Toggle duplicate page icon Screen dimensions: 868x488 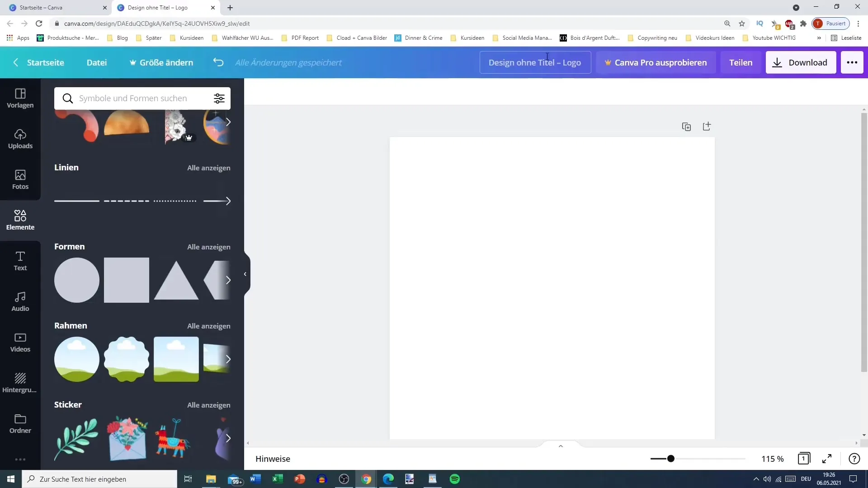(686, 127)
